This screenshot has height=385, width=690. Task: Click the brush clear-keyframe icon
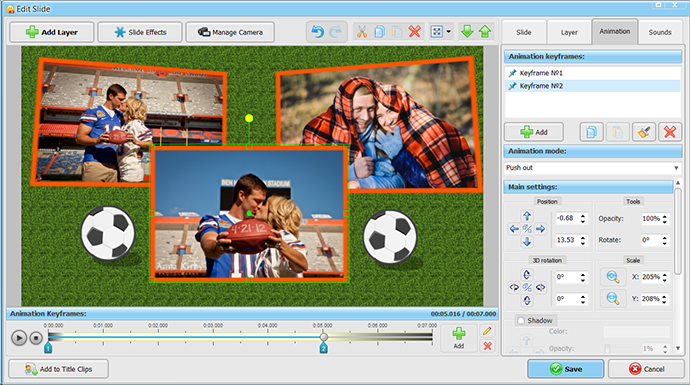point(644,132)
